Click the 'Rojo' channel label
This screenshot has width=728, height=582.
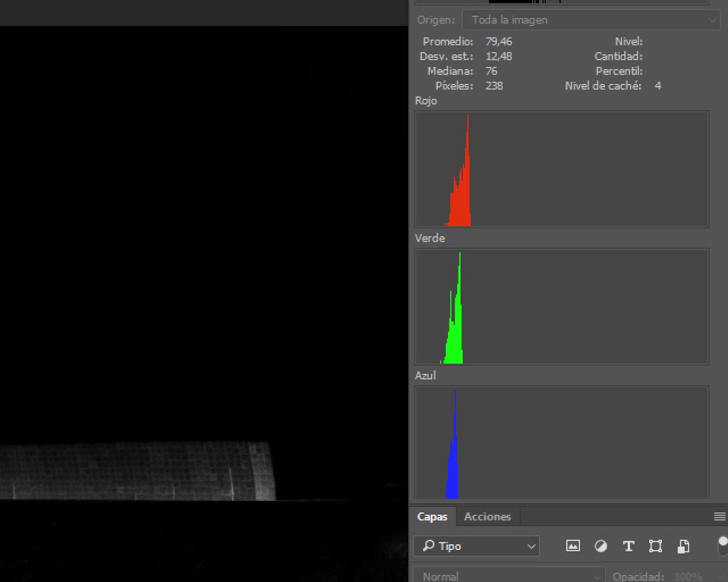[x=426, y=101]
